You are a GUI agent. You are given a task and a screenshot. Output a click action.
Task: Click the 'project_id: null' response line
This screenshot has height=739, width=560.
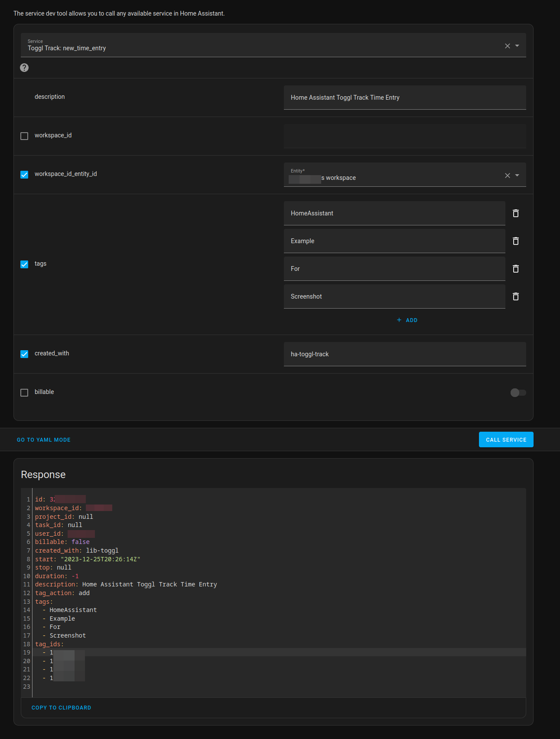tap(64, 517)
